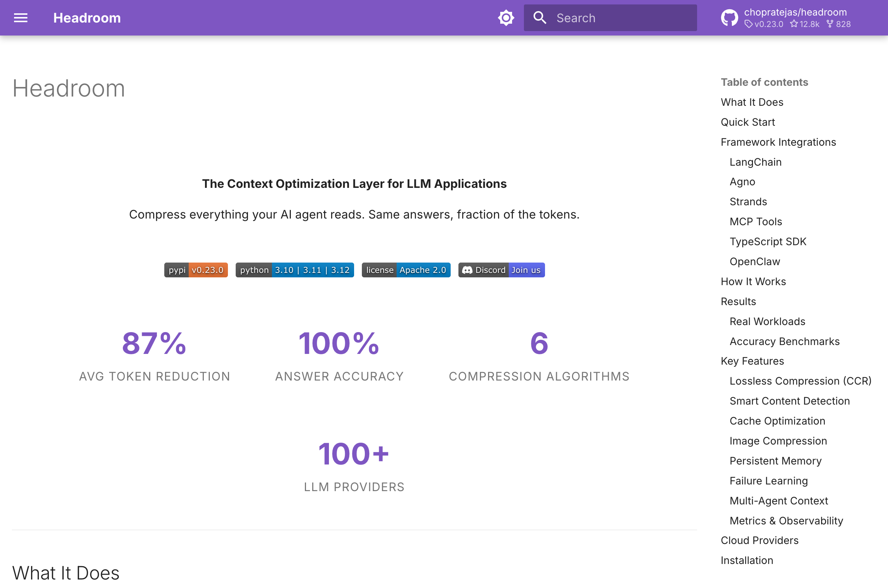
Task: Open the pypi v0.23.0 badge
Action: point(196,270)
